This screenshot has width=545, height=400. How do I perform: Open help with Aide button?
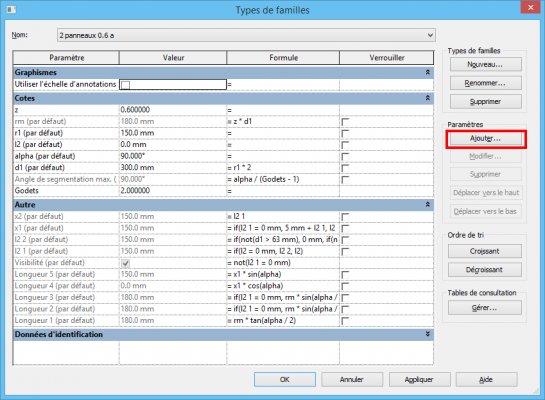click(x=486, y=379)
